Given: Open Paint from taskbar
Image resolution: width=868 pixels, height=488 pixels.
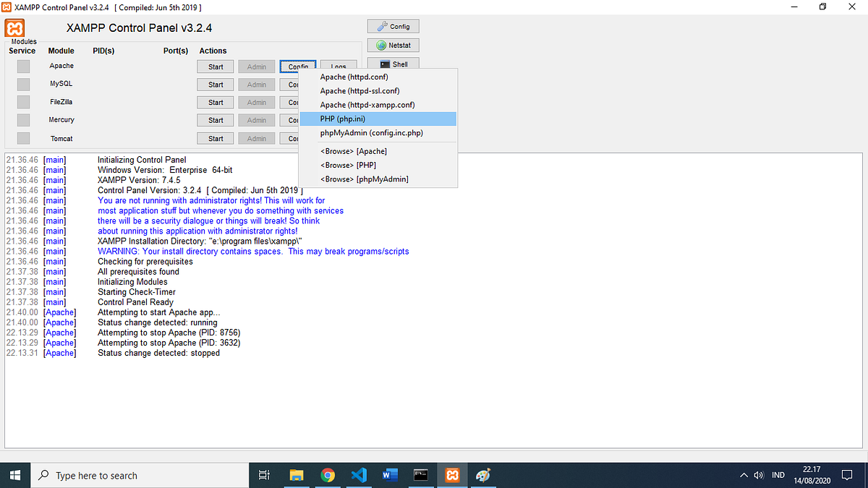Looking at the screenshot, I should click(483, 475).
